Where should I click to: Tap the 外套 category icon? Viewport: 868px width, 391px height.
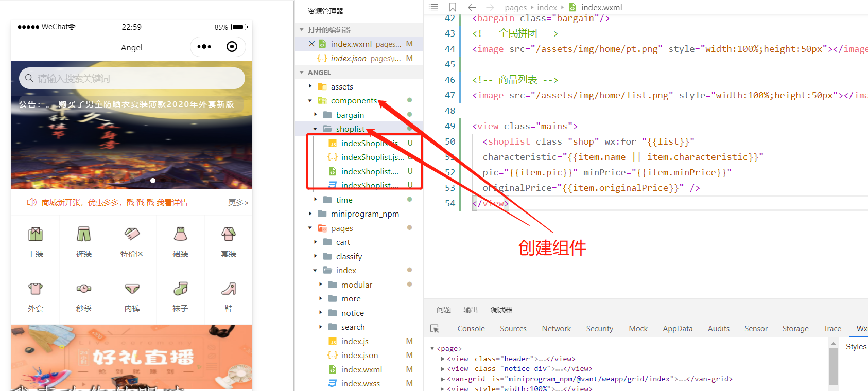point(36,289)
